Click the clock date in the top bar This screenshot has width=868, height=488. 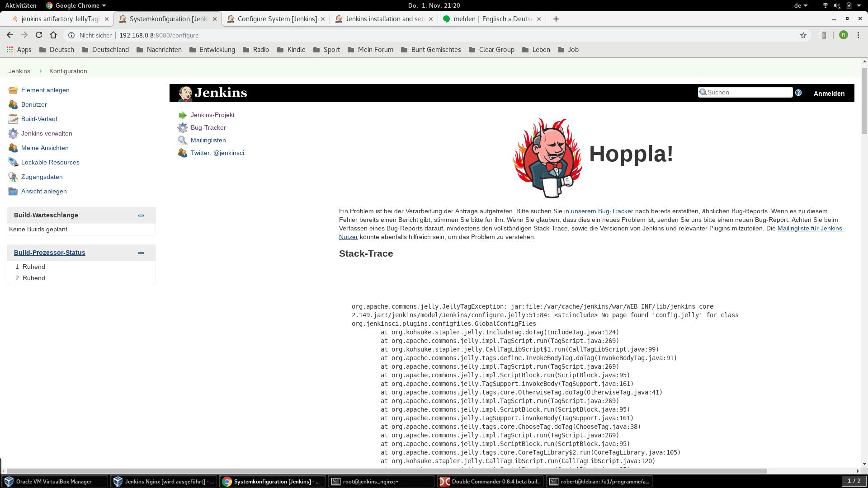(x=434, y=5)
